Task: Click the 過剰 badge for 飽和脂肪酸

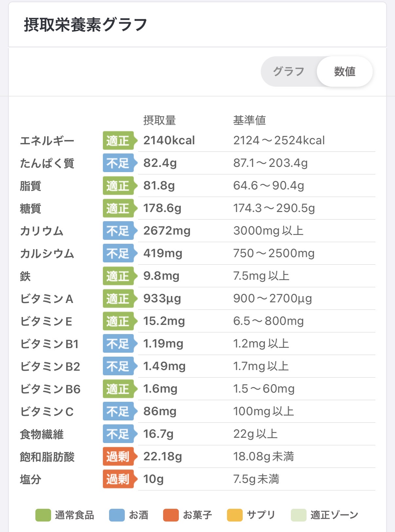Action: coord(119,456)
